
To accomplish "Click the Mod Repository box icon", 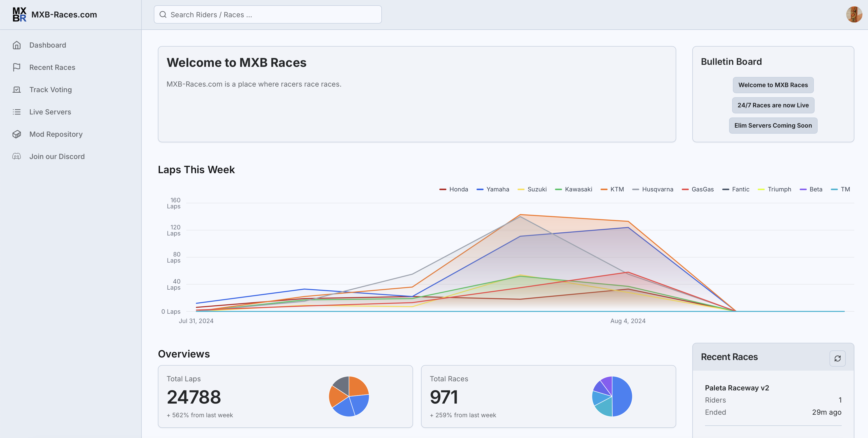I will pos(16,134).
